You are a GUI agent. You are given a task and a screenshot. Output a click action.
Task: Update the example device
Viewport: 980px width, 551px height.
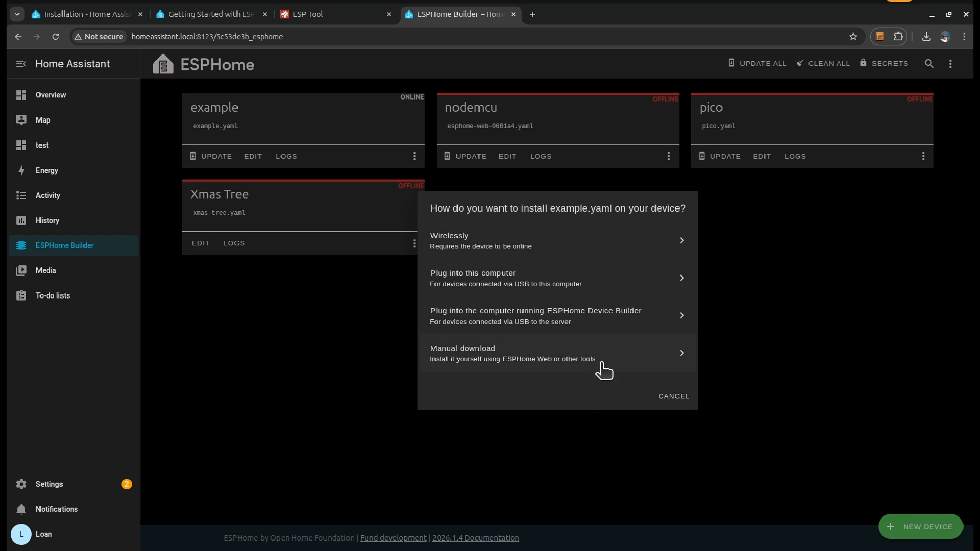point(211,156)
